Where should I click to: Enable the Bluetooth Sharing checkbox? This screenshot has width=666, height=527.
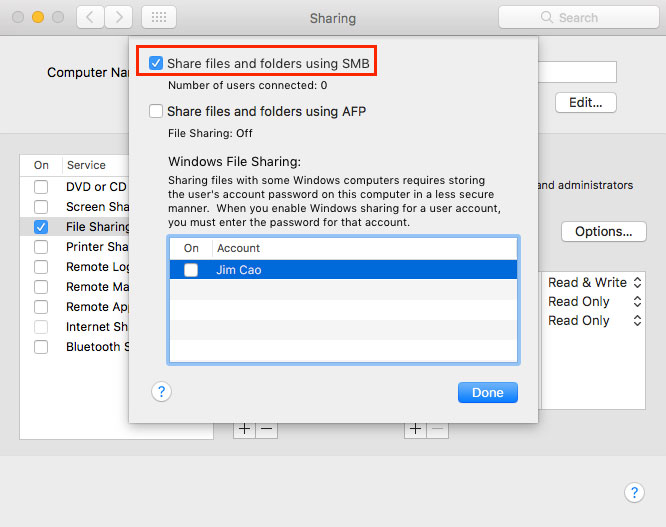click(41, 347)
